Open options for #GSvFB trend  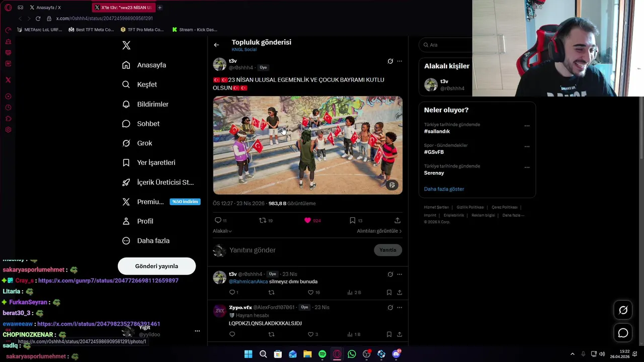pos(527,146)
